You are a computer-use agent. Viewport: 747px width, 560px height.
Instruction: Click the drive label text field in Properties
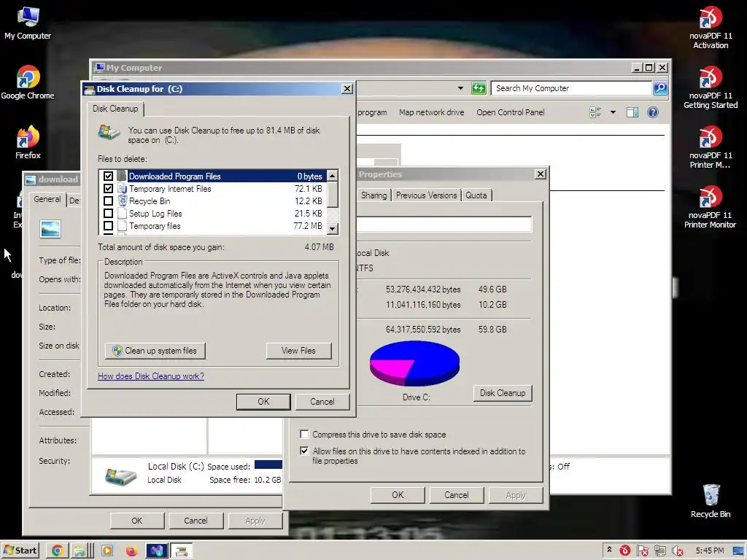444,225
